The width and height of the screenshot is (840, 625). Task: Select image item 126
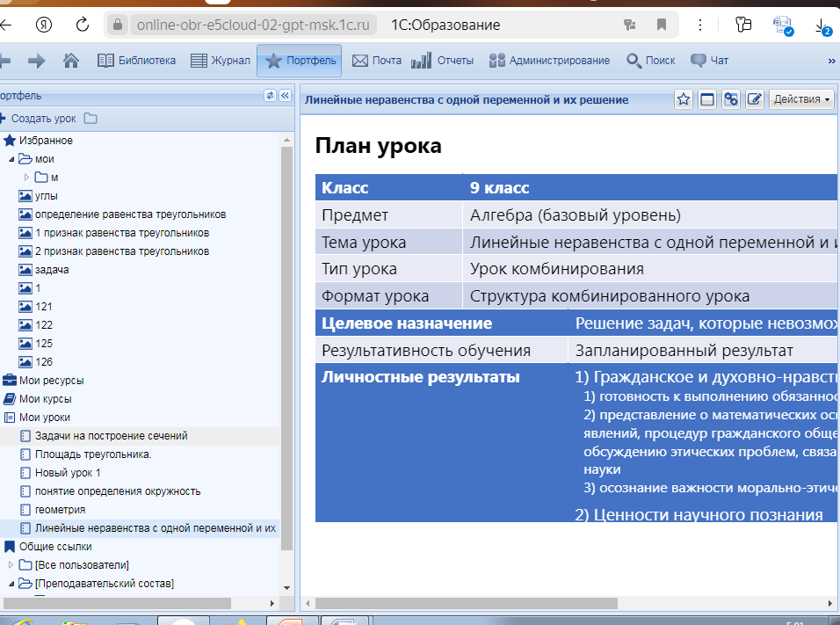[x=43, y=362]
